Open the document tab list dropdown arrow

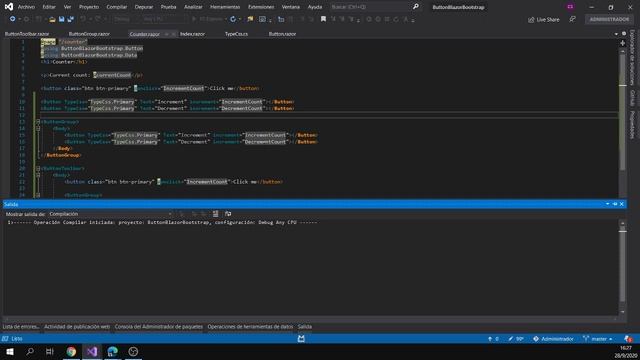[616, 34]
